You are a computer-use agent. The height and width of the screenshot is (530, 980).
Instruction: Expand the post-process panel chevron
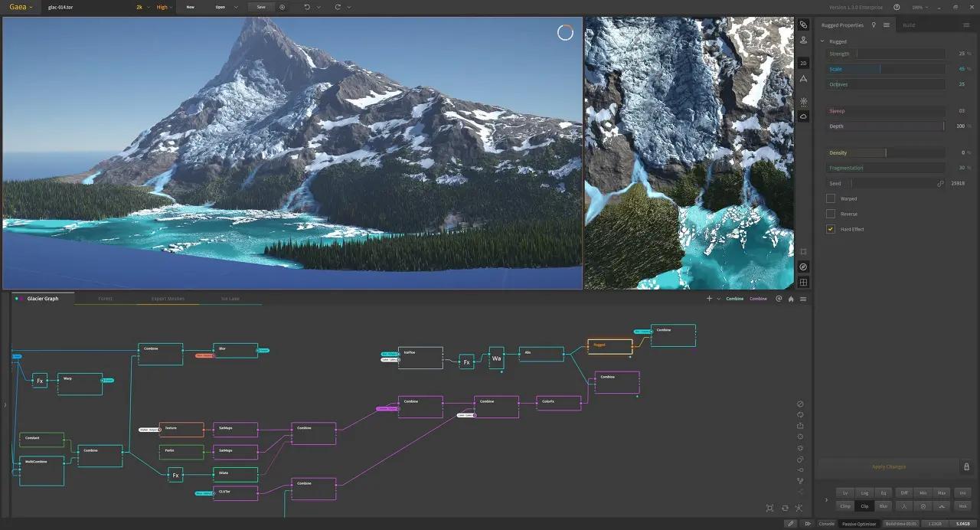(x=826, y=499)
